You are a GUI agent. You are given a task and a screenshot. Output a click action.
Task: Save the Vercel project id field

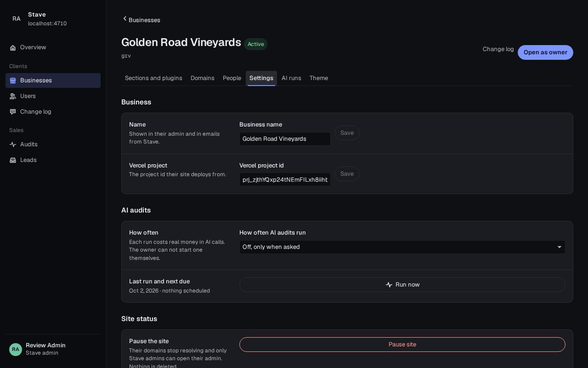click(x=347, y=174)
